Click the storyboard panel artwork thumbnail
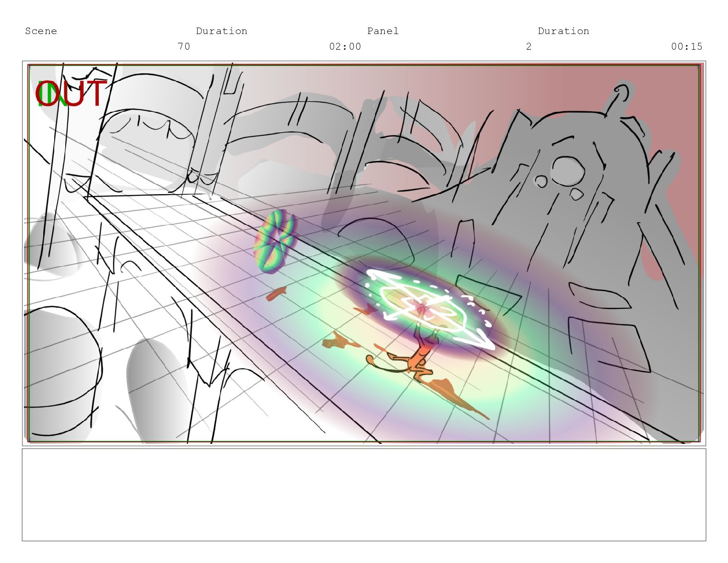The width and height of the screenshot is (728, 563). click(364, 253)
